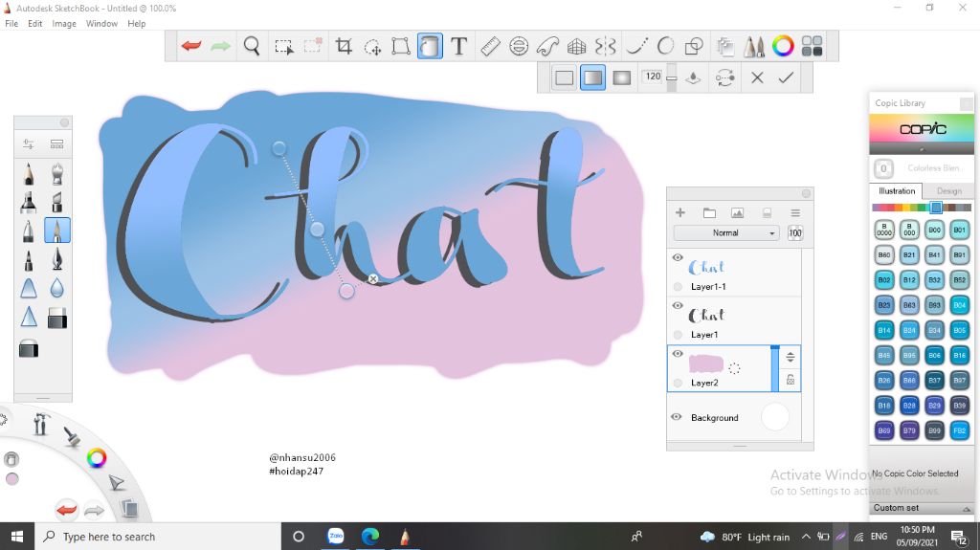980x550 pixels.
Task: Add a layer group folder
Action: coord(709,212)
